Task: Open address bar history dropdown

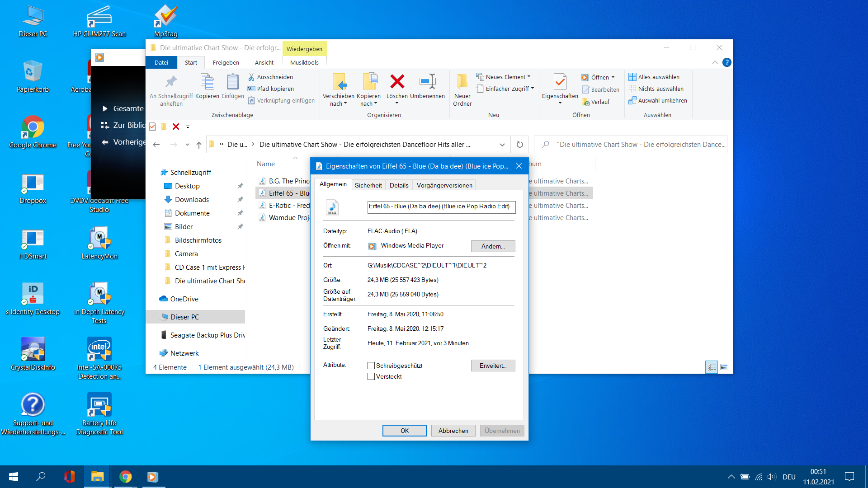Action: [502, 145]
